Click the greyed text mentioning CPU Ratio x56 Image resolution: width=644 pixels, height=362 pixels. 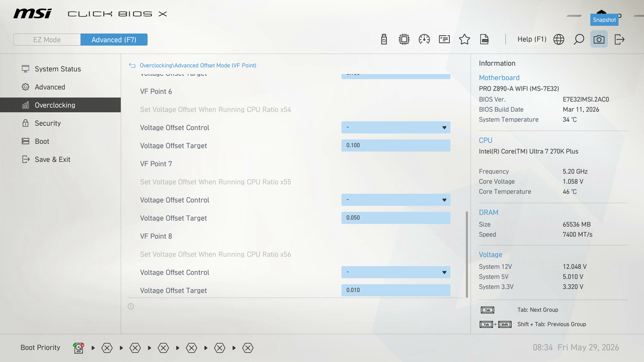[215, 254]
